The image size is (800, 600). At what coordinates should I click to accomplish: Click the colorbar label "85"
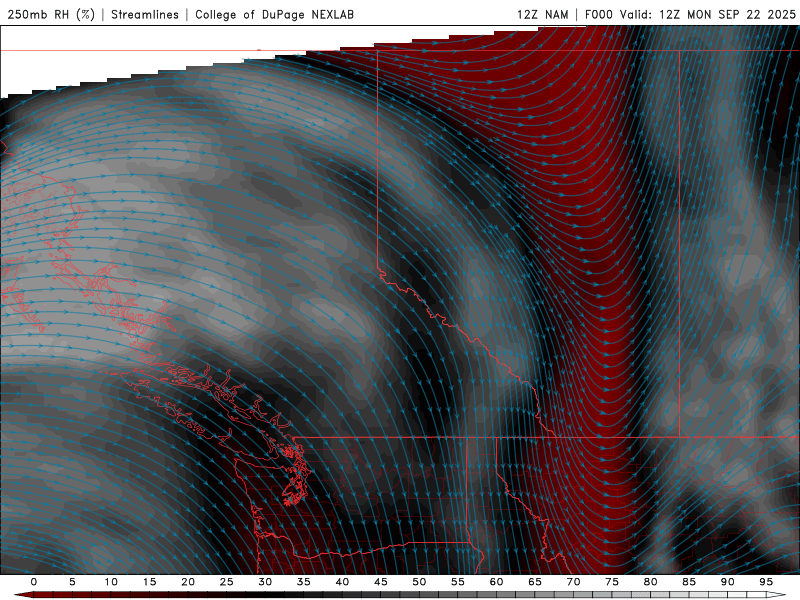click(689, 582)
